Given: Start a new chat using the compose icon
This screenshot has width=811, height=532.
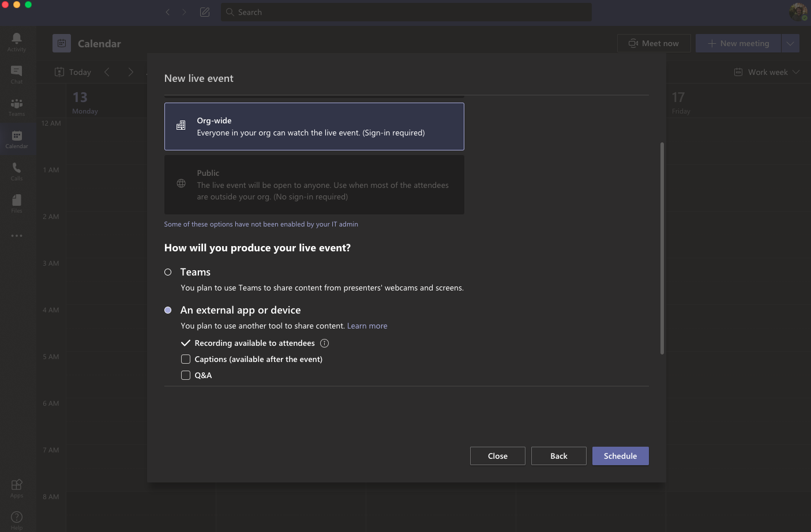Looking at the screenshot, I should (204, 12).
